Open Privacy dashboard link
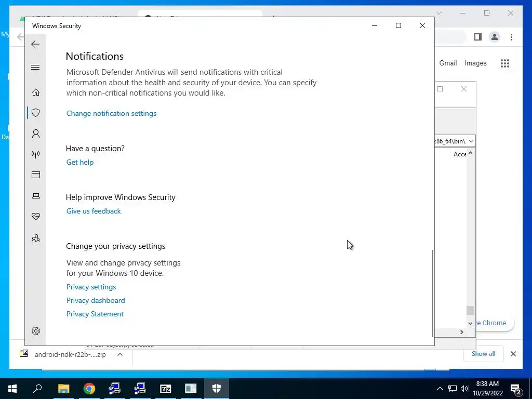This screenshot has height=399, width=532. coord(96,301)
